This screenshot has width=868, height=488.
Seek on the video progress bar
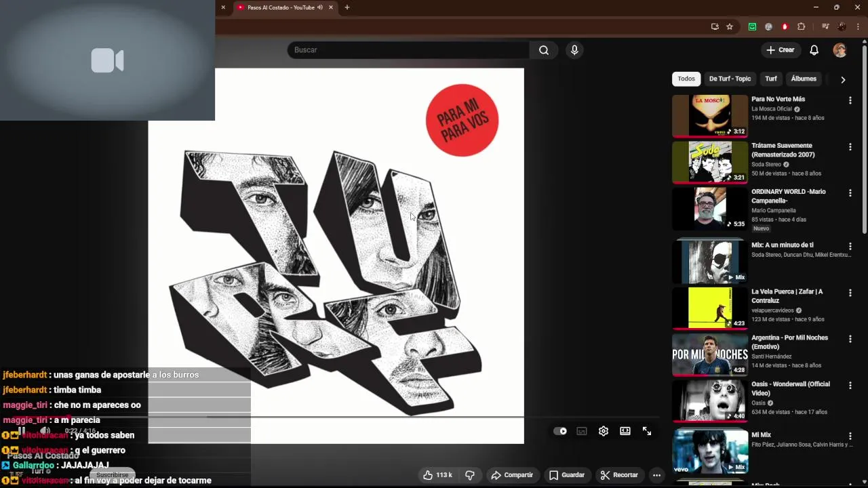click(336, 418)
